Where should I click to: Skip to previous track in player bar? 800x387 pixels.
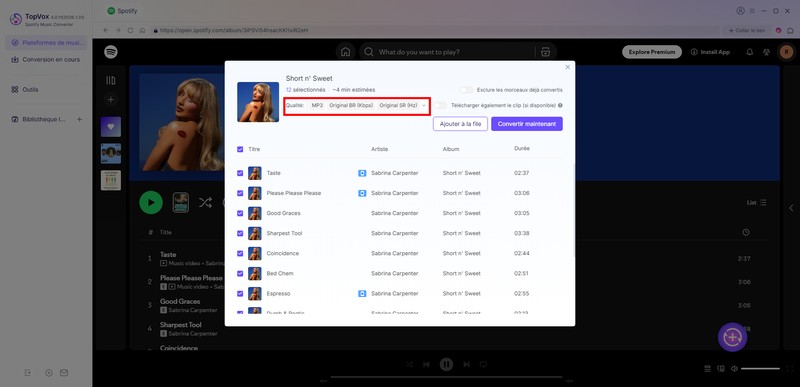tap(426, 364)
